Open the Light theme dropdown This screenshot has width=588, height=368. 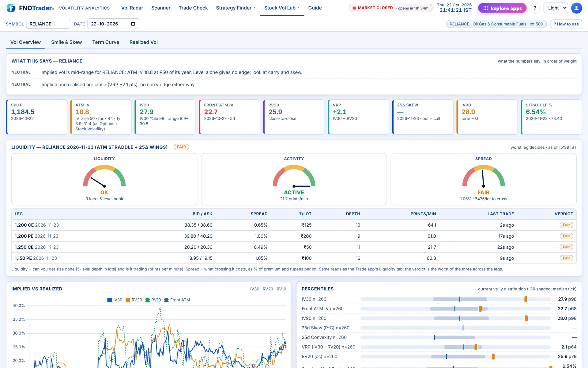pyautogui.click(x=556, y=8)
